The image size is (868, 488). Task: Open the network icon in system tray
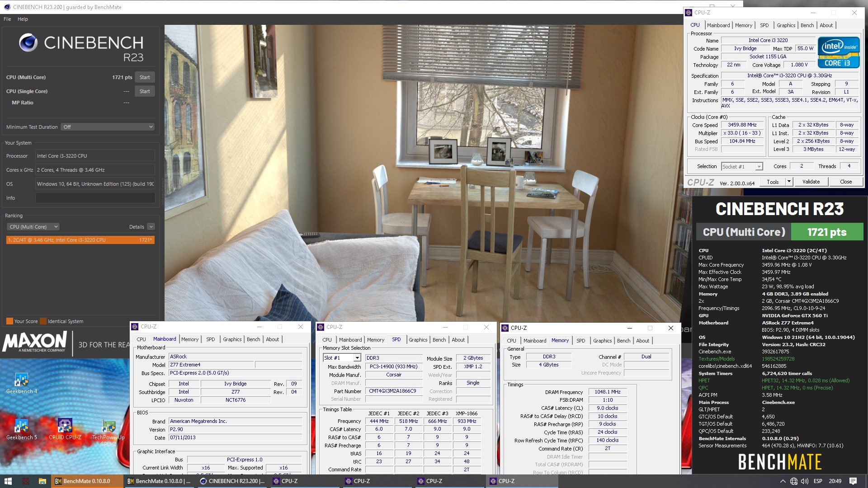click(794, 481)
